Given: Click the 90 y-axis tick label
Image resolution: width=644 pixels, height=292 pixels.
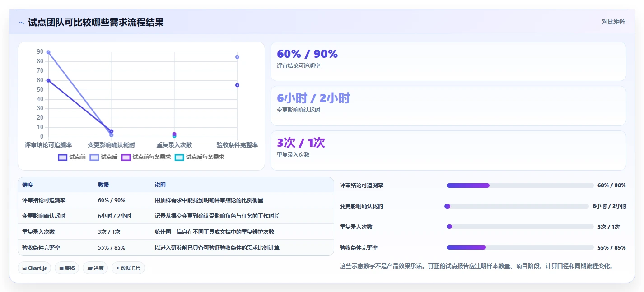Looking at the screenshot, I should point(40,52).
